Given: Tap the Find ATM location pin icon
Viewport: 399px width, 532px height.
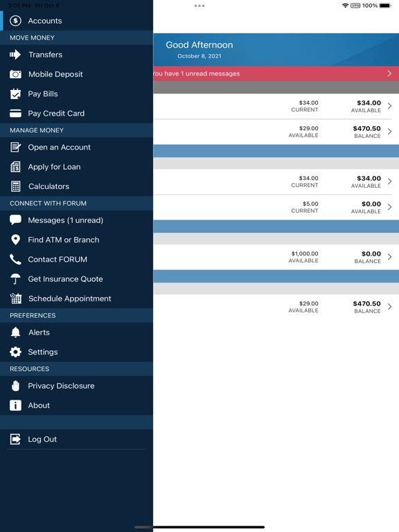Looking at the screenshot, I should [x=15, y=240].
